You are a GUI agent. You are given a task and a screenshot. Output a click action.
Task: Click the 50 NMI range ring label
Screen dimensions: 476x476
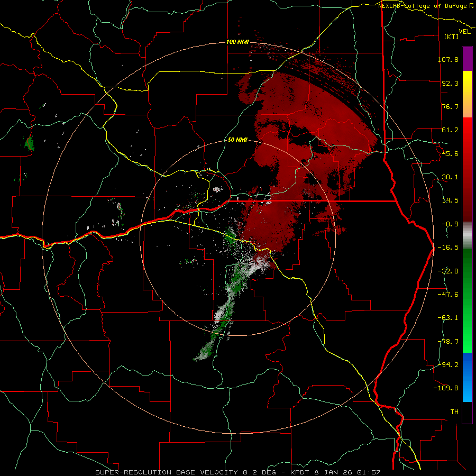237,140
